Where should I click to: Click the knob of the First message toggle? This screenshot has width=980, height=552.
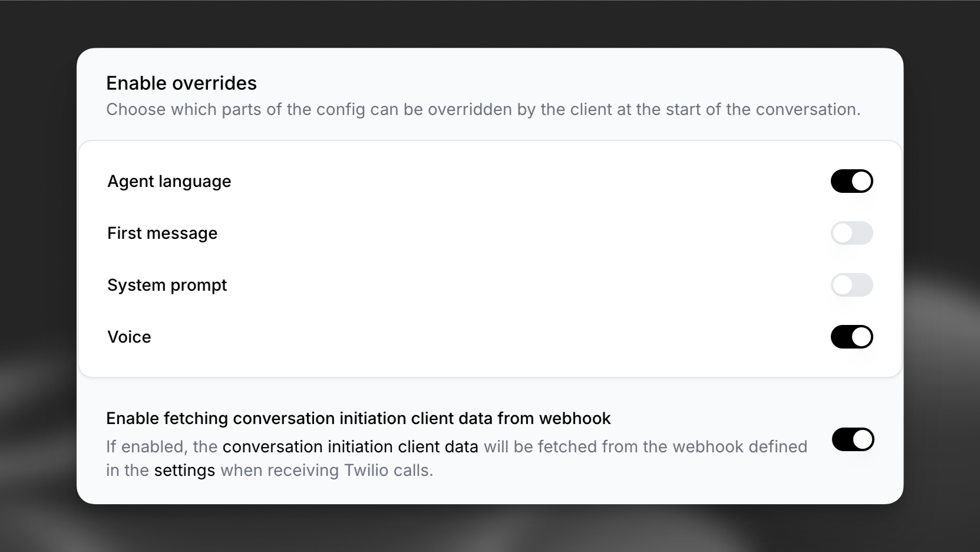(x=842, y=233)
